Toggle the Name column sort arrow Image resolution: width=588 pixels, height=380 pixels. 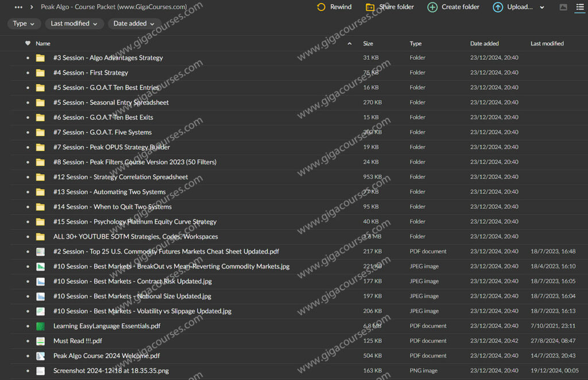[350, 44]
